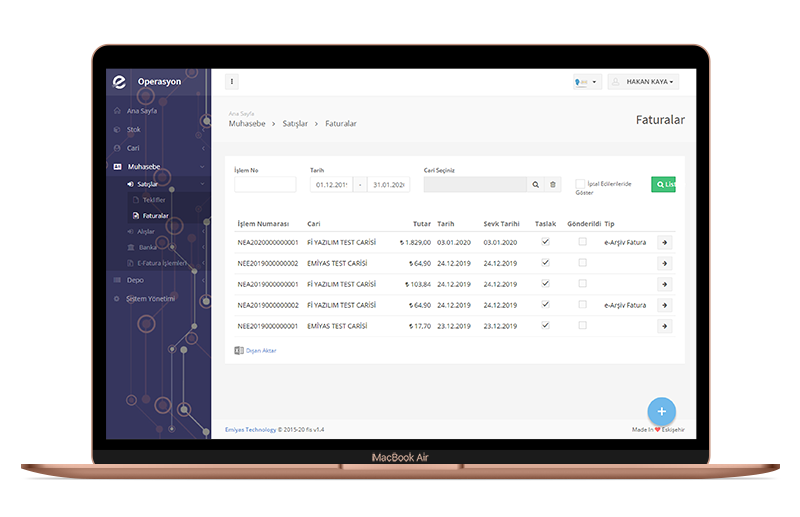The width and height of the screenshot is (800, 517).
Task: Click the İşlem Numarası column header
Action: coord(263,224)
